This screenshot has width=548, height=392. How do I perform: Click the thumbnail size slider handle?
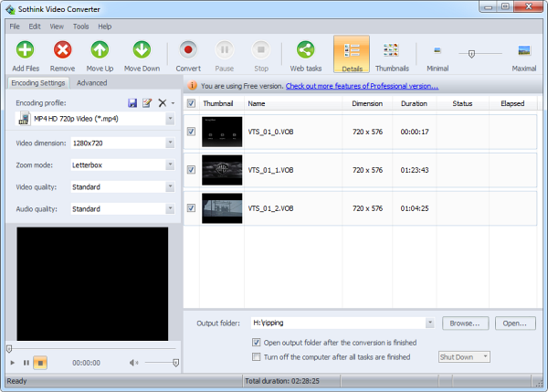[x=471, y=53]
